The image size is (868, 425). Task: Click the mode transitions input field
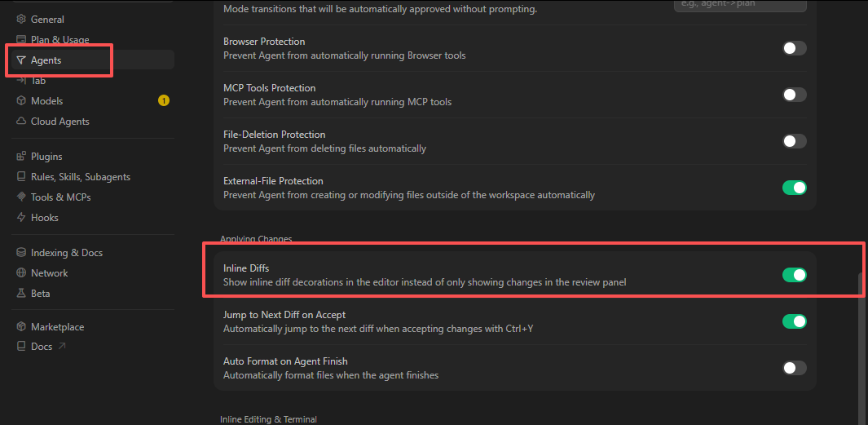739,5
